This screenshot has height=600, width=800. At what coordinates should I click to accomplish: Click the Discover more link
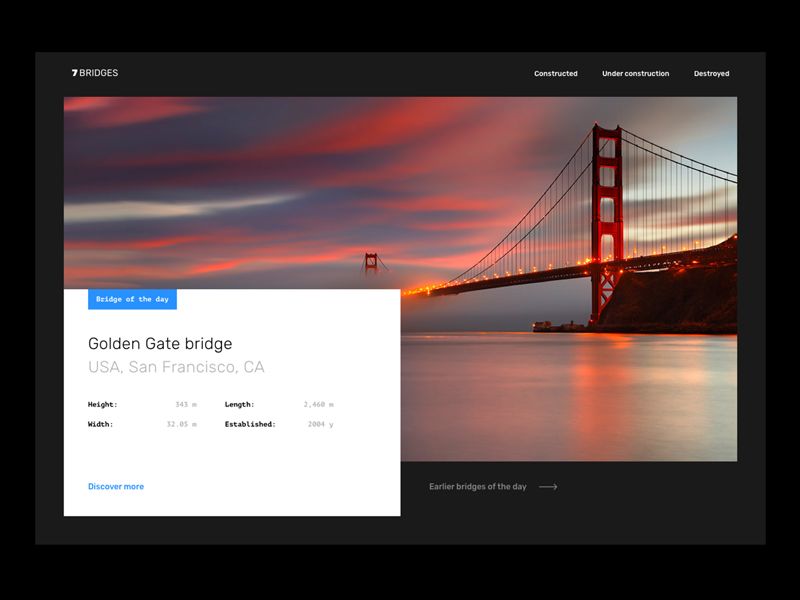[x=116, y=487]
